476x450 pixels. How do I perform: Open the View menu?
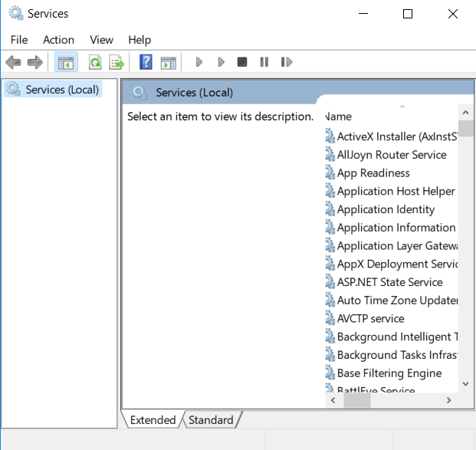click(x=101, y=40)
